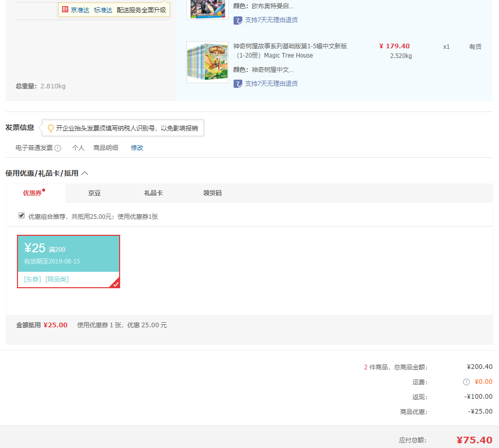Click the lightbulb tip icon in invoice notice

click(x=51, y=128)
